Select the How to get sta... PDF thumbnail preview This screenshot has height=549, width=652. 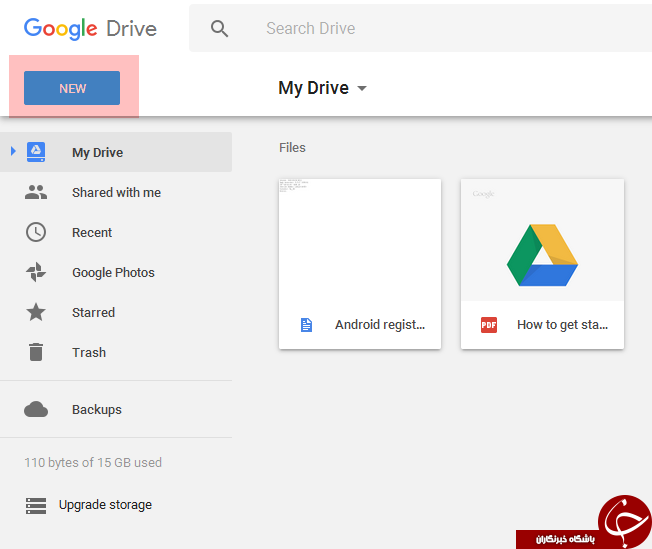542,240
